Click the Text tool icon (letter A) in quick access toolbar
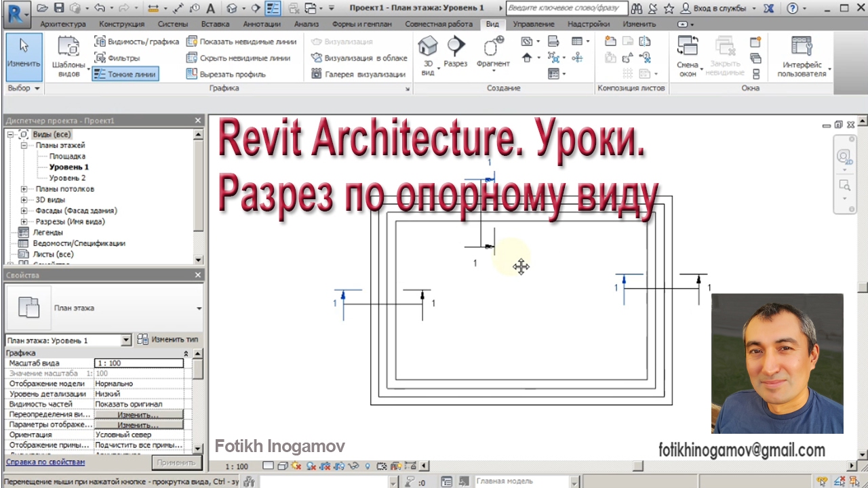Screen dimensions: 868x488 point(210,8)
